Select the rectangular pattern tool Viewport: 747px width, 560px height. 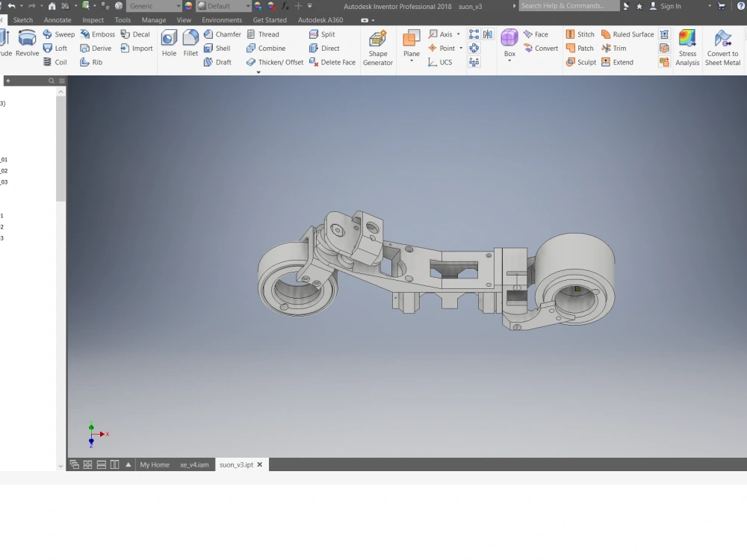(474, 34)
